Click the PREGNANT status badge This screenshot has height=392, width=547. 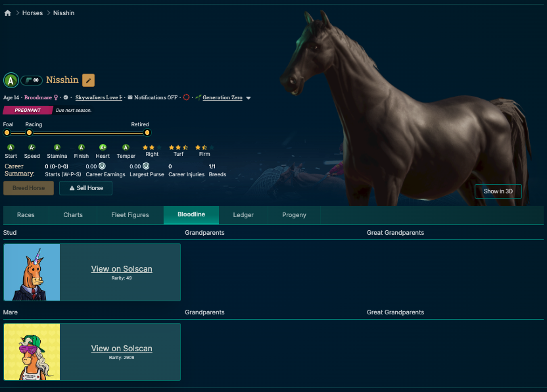point(28,110)
